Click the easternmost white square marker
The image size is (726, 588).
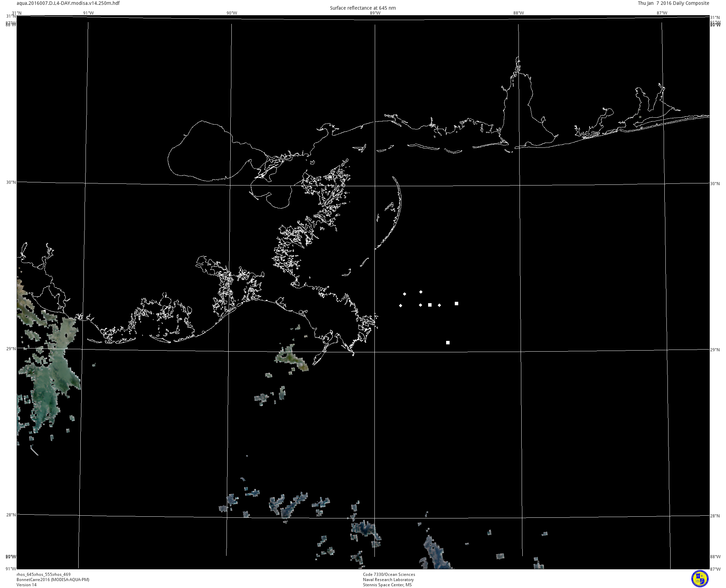point(457,304)
